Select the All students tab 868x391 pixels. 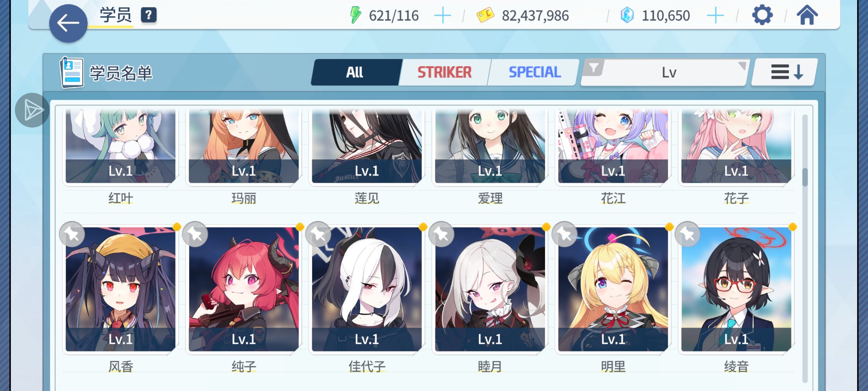[x=355, y=72]
